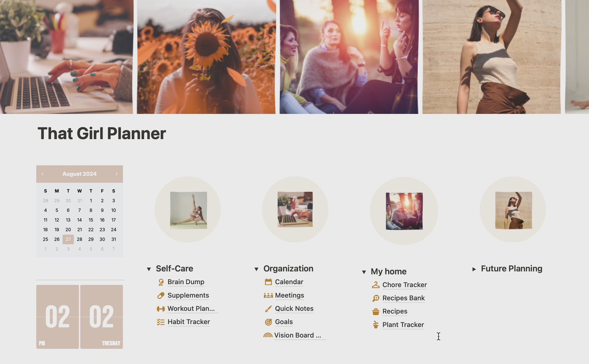This screenshot has height=364, width=589.
Task: Collapse the Organization toggle section
Action: click(x=256, y=269)
